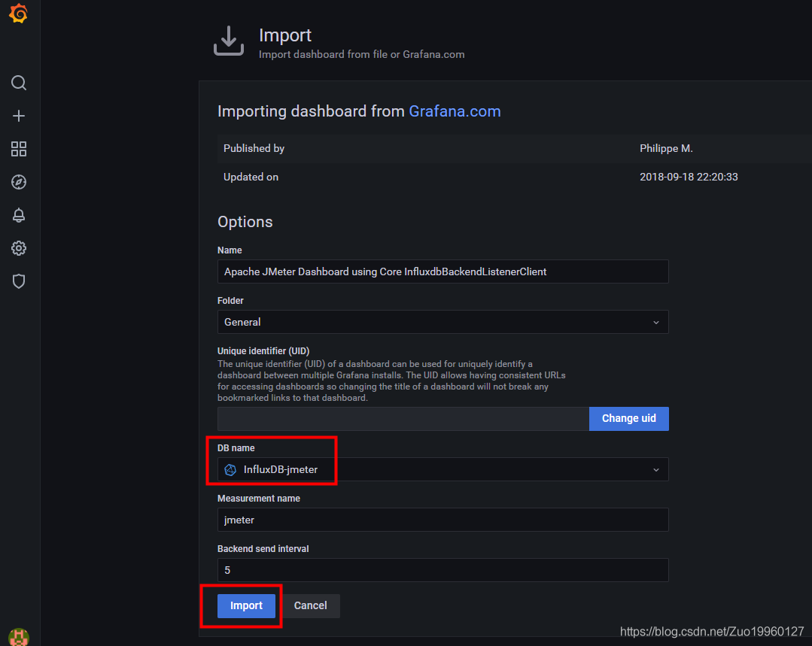The image size is (812, 646).
Task: Click the 'Folder' field label
Action: 230,301
